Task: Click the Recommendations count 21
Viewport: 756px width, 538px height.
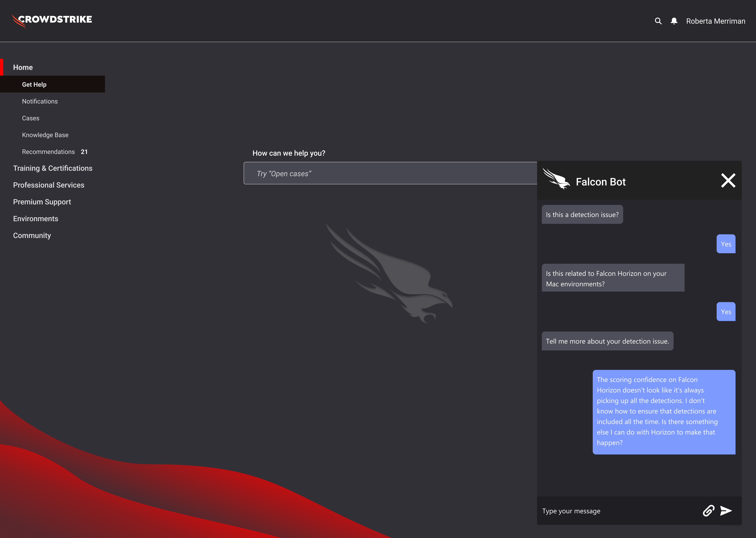Action: point(84,152)
